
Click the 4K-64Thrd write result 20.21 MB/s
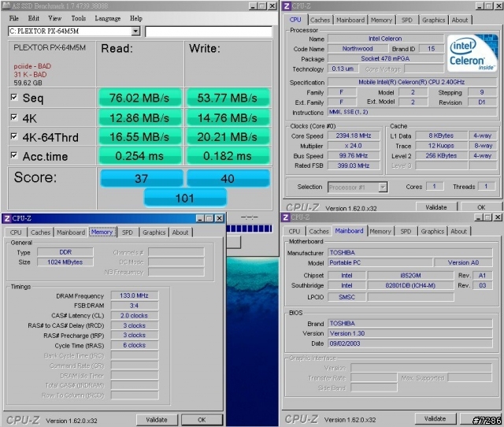[x=228, y=137]
